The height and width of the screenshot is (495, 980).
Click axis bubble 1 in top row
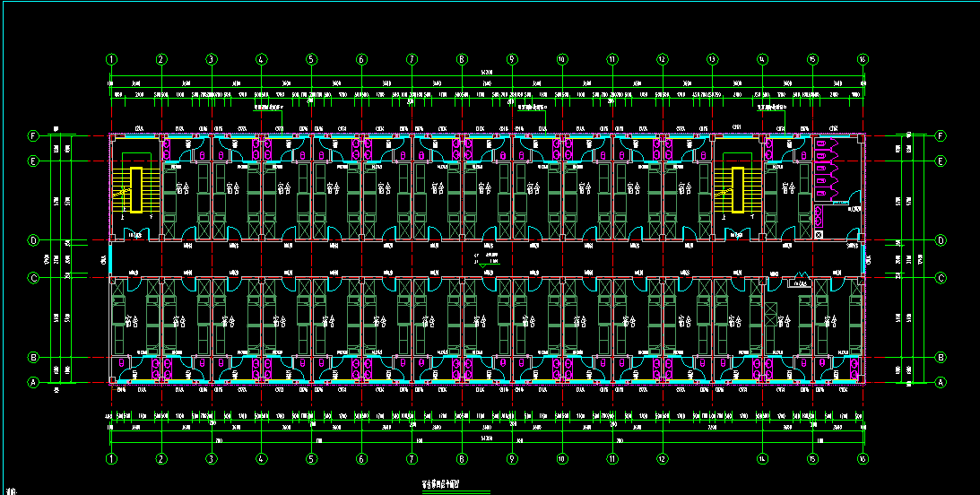pos(111,60)
